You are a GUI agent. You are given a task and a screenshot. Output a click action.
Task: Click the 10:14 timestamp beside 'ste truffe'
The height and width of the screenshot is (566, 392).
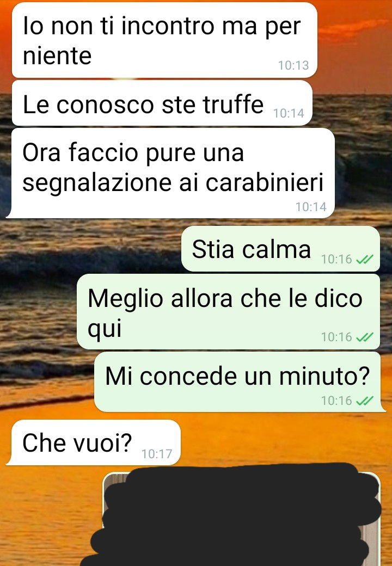(x=289, y=113)
